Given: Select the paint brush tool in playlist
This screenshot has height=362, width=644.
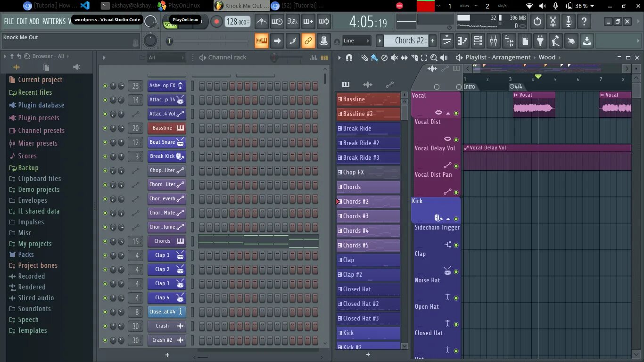Looking at the screenshot, I should click(x=374, y=58).
